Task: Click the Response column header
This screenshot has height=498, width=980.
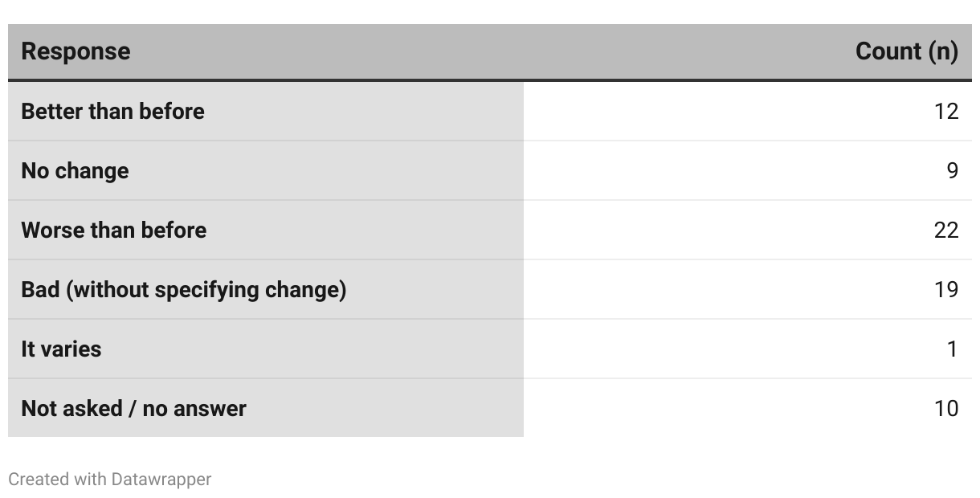Action: point(76,51)
